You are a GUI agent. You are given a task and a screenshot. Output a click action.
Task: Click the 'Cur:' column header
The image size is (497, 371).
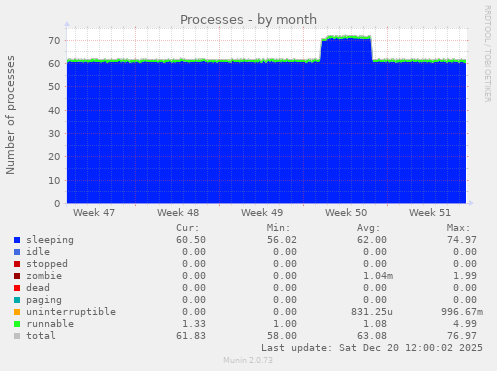pos(188,228)
